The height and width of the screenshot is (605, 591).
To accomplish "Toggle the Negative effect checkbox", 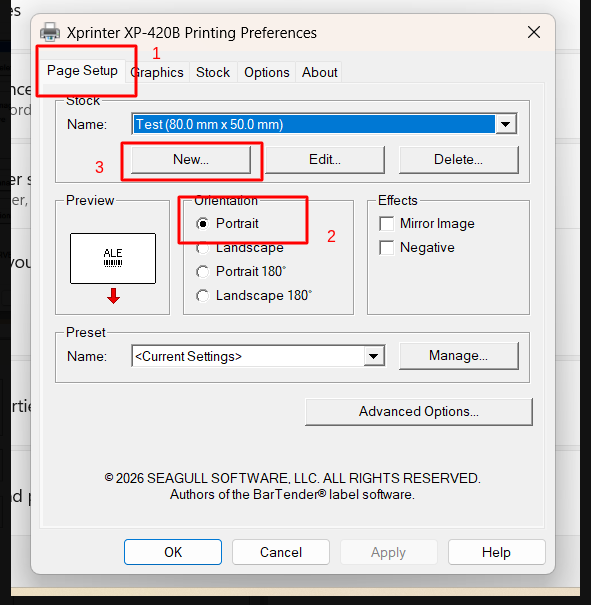I will point(387,248).
